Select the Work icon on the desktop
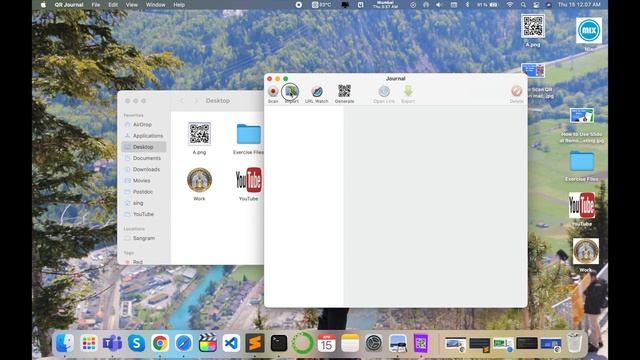The width and height of the screenshot is (640, 360). click(586, 255)
